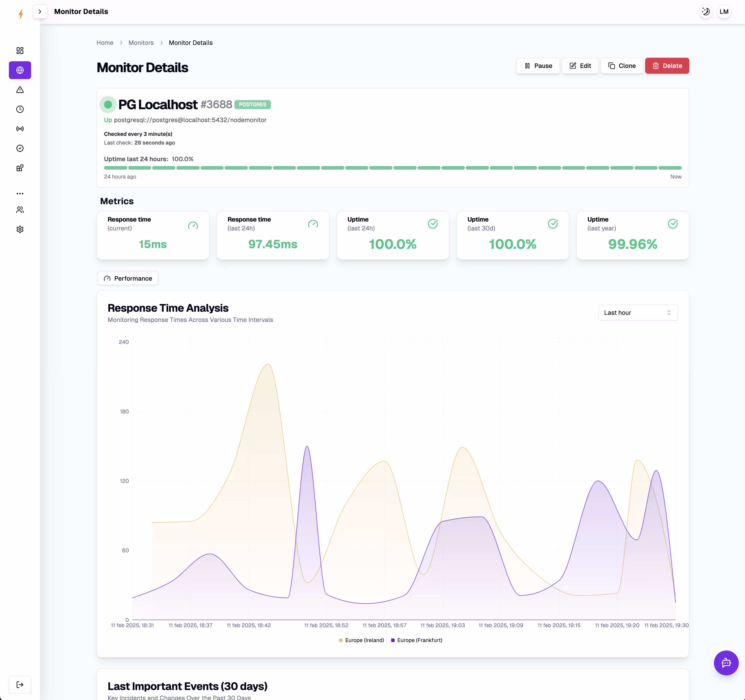This screenshot has height=700, width=745.
Task: Navigate to Monitors in the breadcrumb
Action: tap(141, 42)
